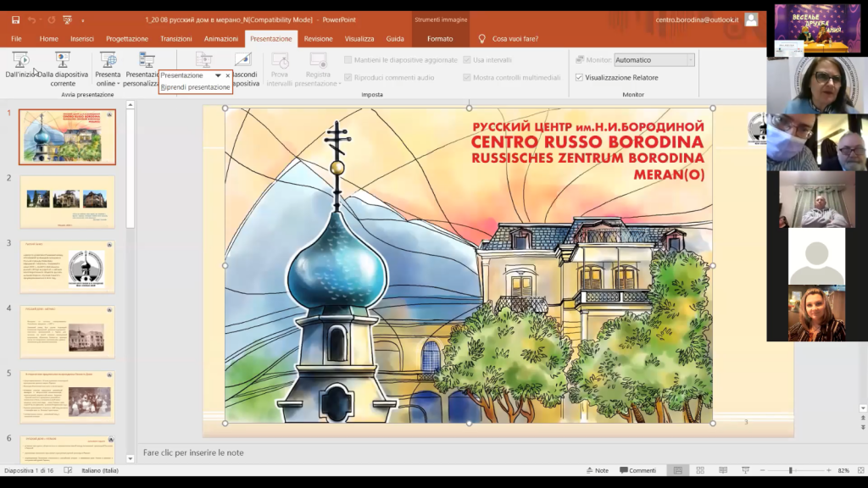Click the zoom slider in status bar
This screenshot has height=488, width=868.
pos(790,470)
